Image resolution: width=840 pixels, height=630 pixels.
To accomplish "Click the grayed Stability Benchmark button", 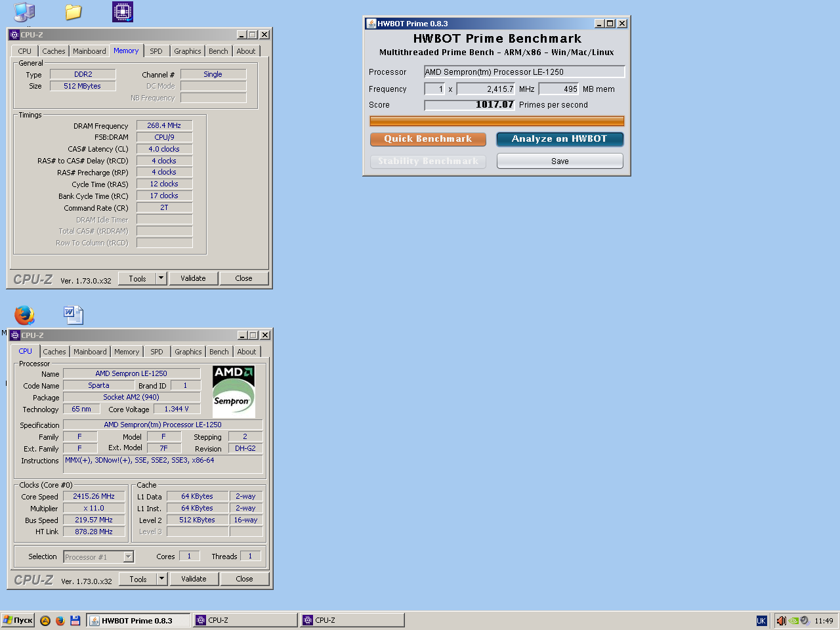I will [x=428, y=161].
